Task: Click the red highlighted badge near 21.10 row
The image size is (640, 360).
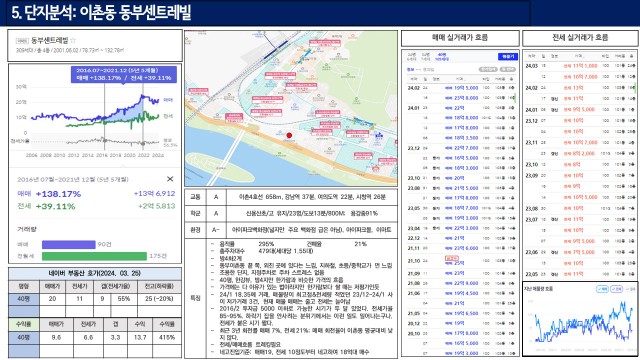Action: click(x=451, y=258)
